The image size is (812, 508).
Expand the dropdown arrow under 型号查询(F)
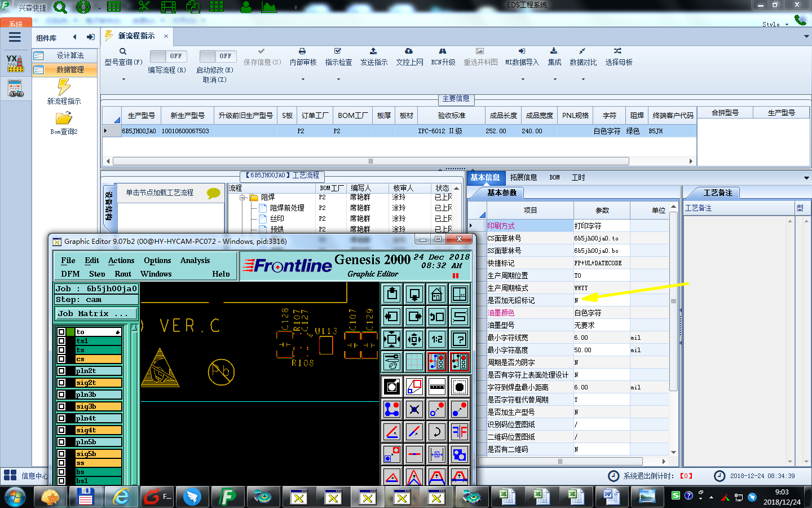click(123, 80)
